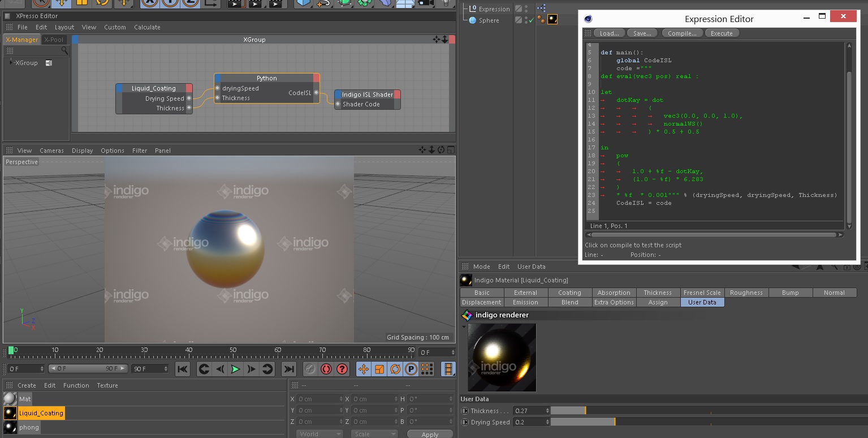Toggle point level animation dots icon
Image resolution: width=868 pixels, height=438 pixels.
(x=427, y=370)
